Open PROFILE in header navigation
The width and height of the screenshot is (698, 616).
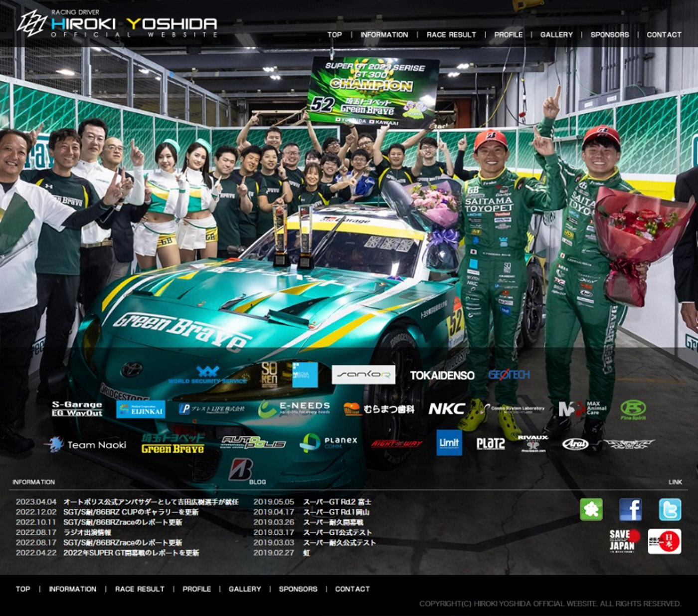[509, 34]
